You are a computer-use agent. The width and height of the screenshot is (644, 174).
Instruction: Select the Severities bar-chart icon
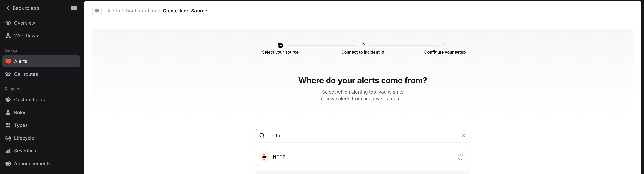tap(8, 151)
